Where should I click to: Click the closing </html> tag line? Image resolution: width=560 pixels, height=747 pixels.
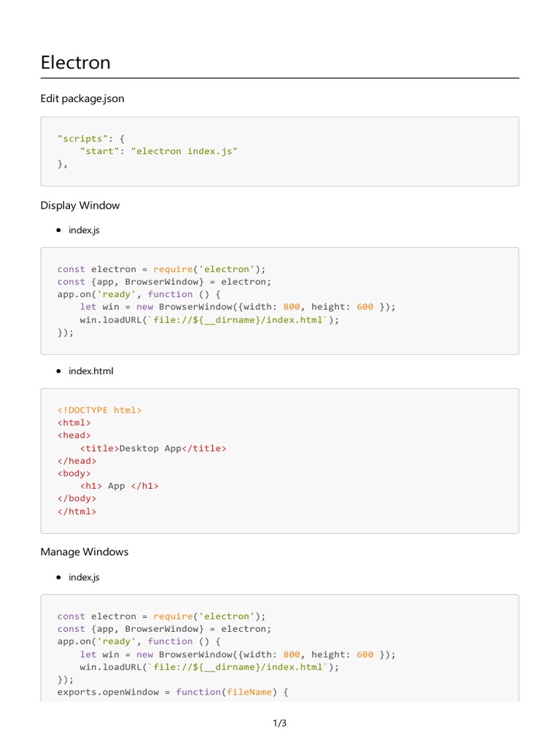77,511
